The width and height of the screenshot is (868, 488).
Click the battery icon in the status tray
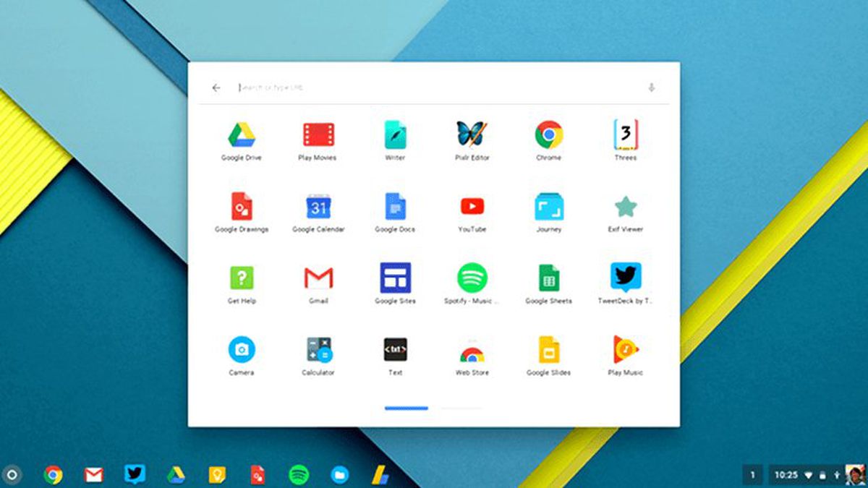tap(822, 475)
